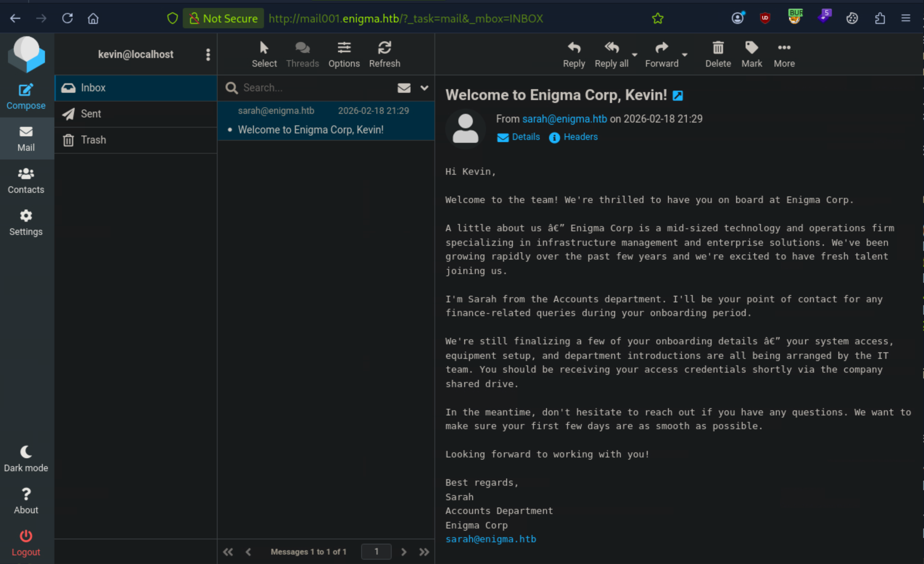Expand the Forward options arrow
Viewport: 924px width, 564px height.
[685, 55]
